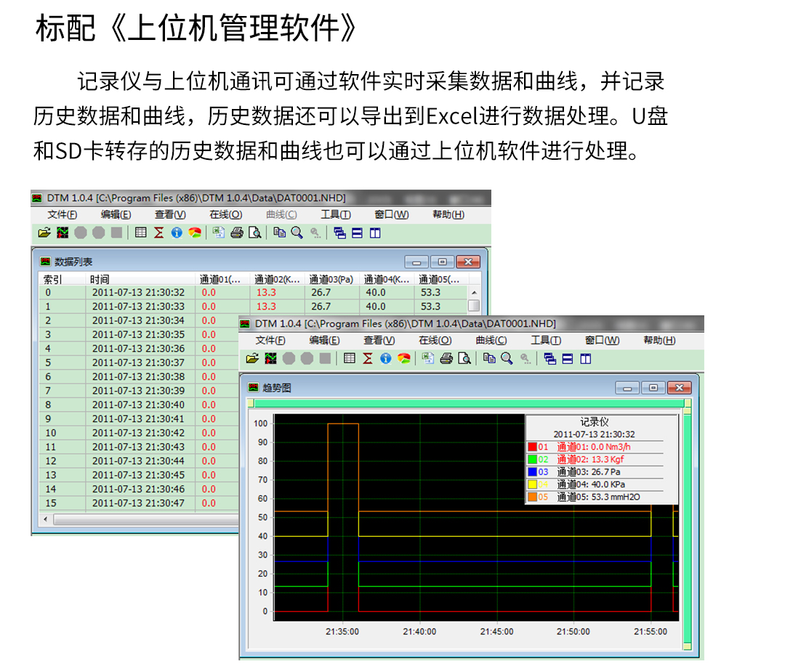Open print preview from the toolbar

tap(464, 358)
